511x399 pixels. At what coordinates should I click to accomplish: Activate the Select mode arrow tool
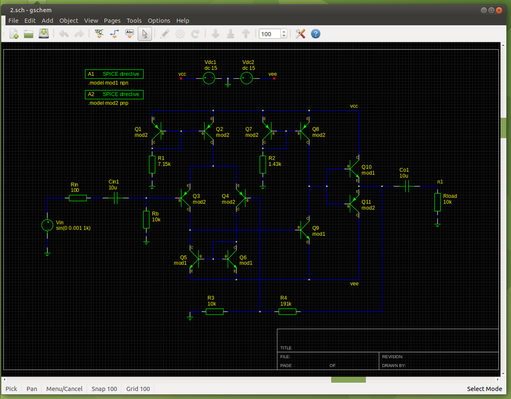point(145,34)
